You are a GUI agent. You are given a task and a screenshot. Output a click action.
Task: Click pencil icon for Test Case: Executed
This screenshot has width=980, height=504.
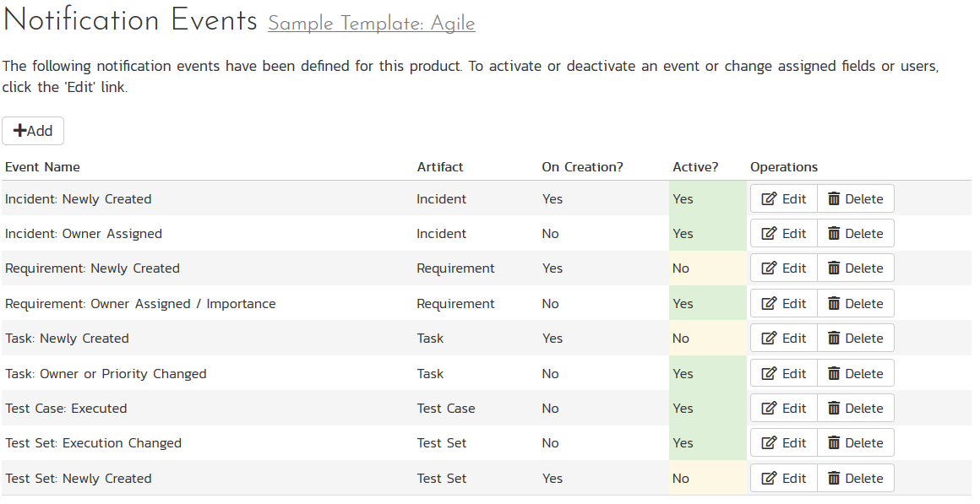coord(769,409)
